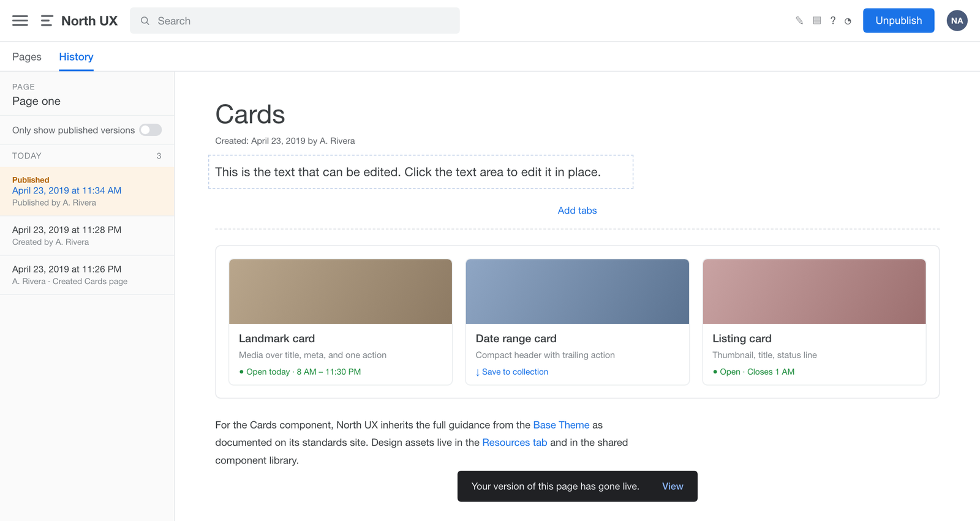Focus the Search input field
Screen dimensions: 980x521
tap(295, 21)
